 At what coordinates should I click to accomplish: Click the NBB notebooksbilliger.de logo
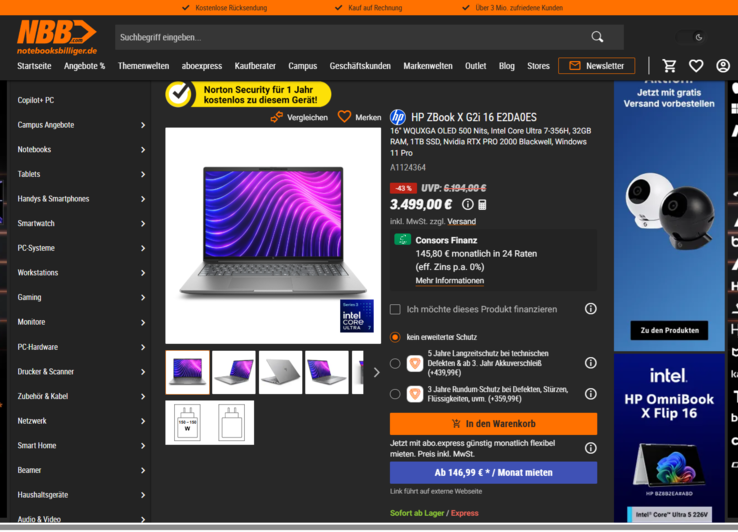pyautogui.click(x=57, y=37)
